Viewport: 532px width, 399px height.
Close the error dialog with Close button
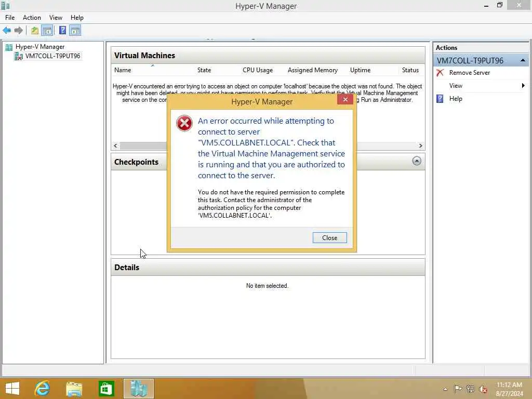click(x=329, y=238)
